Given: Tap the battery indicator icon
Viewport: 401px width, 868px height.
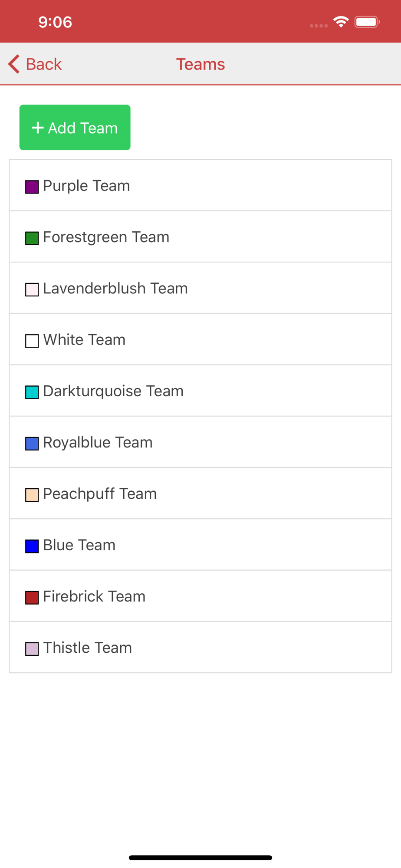Looking at the screenshot, I should coord(367,22).
